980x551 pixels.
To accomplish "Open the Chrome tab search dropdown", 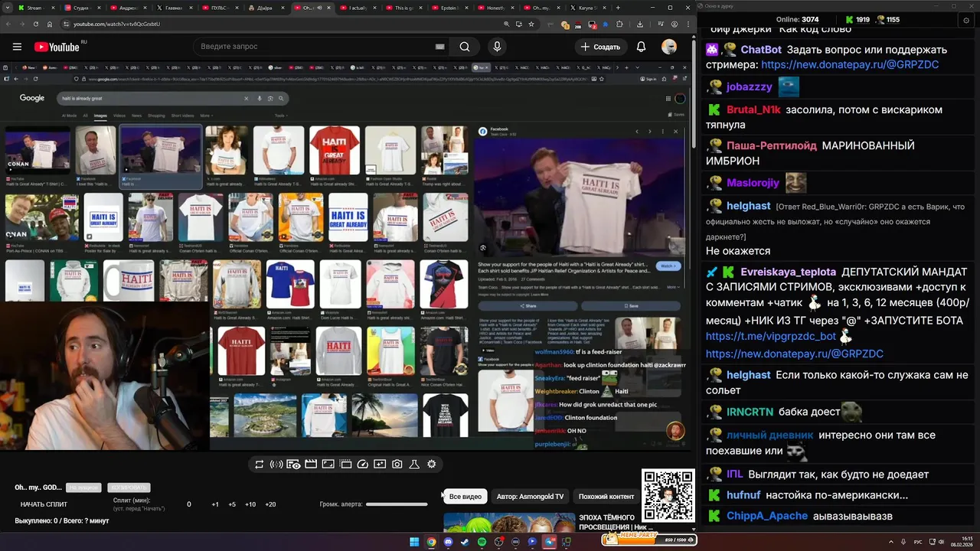I will (8, 8).
